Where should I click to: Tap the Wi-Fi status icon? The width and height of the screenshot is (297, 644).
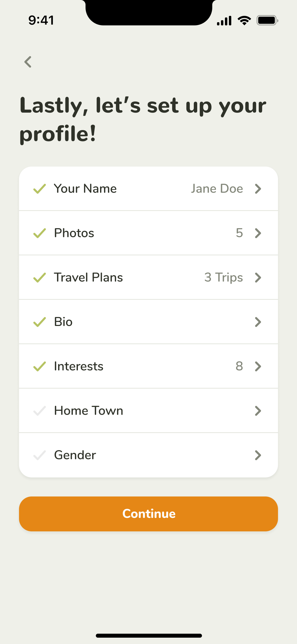244,21
